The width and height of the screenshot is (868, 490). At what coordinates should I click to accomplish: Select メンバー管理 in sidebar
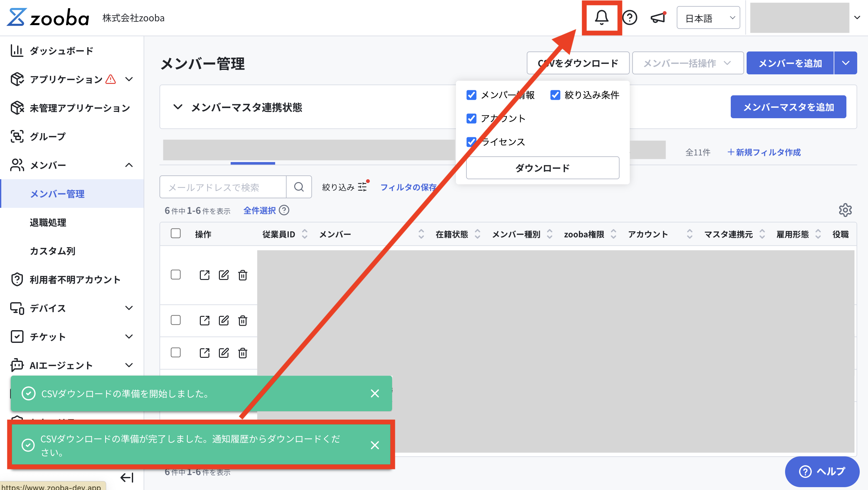[72, 194]
